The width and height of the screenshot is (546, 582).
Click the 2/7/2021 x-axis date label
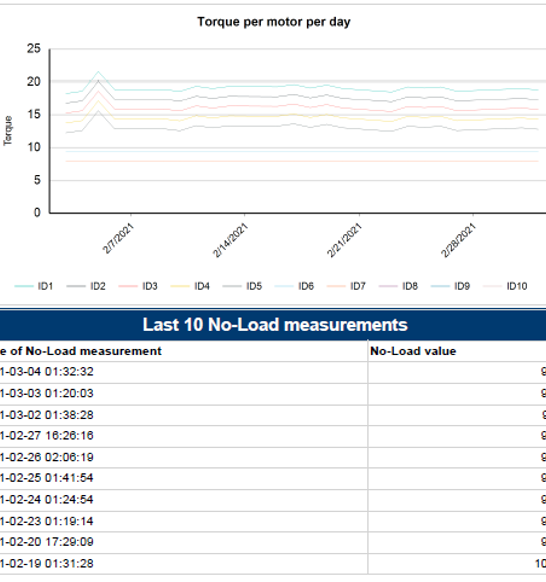pos(118,239)
